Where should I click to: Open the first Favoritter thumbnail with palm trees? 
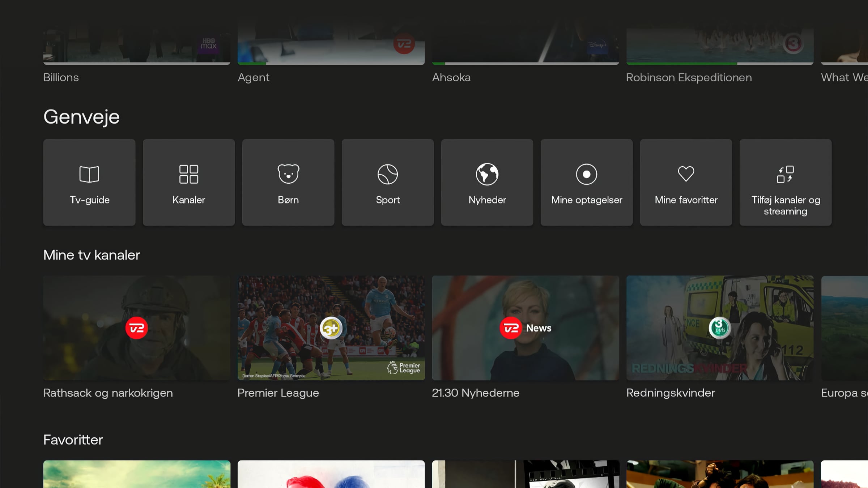[x=137, y=474]
